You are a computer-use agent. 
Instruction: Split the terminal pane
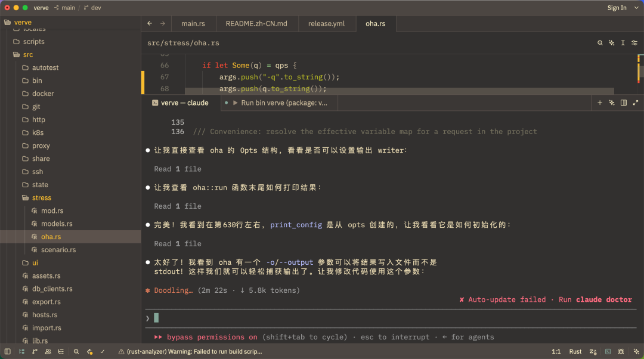coord(624,103)
